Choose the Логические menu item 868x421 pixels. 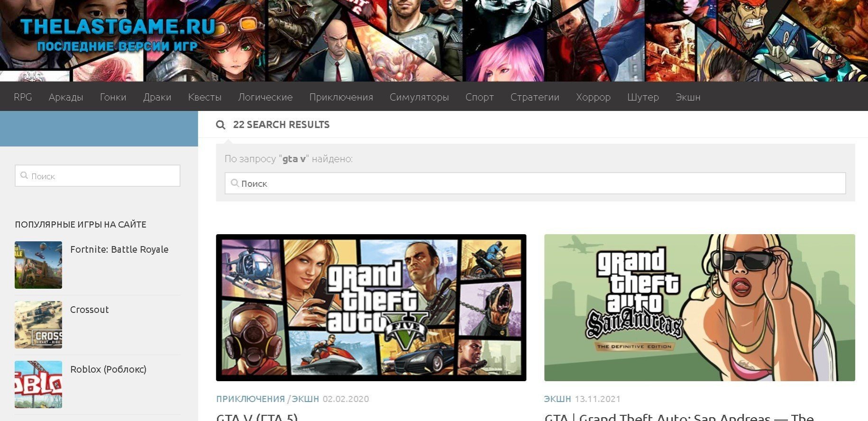click(265, 97)
